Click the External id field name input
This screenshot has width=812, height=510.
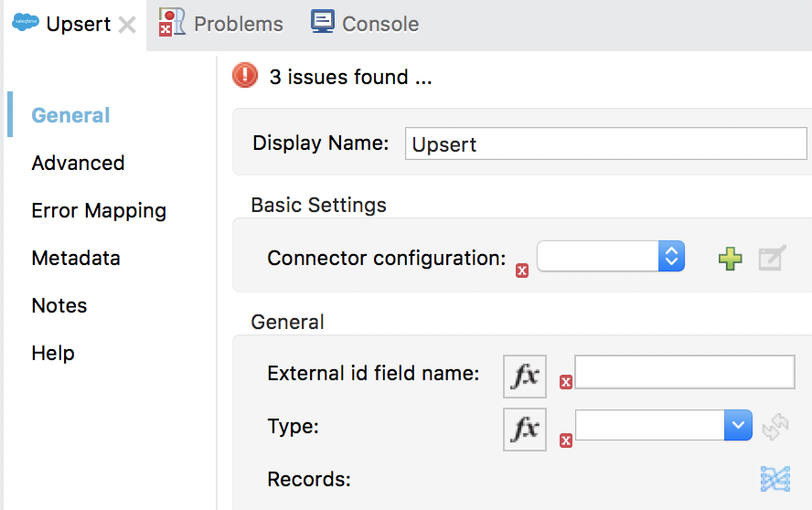coord(684,373)
